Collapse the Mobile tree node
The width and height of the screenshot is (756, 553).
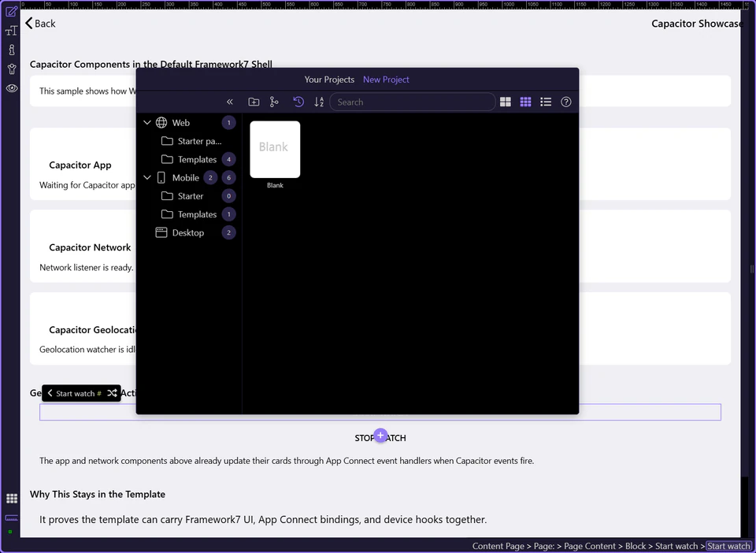(x=147, y=177)
